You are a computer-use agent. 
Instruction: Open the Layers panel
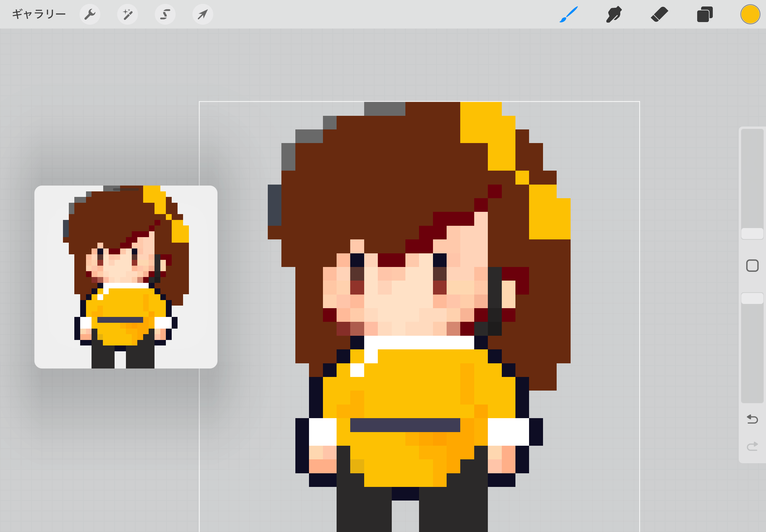[705, 14]
